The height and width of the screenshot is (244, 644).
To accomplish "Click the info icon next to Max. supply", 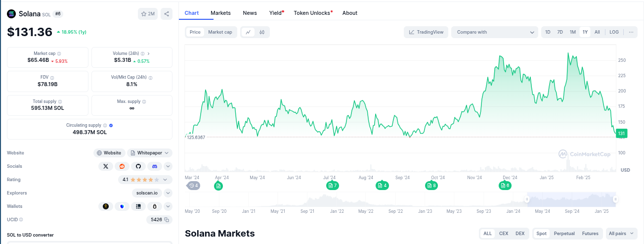I will (144, 101).
